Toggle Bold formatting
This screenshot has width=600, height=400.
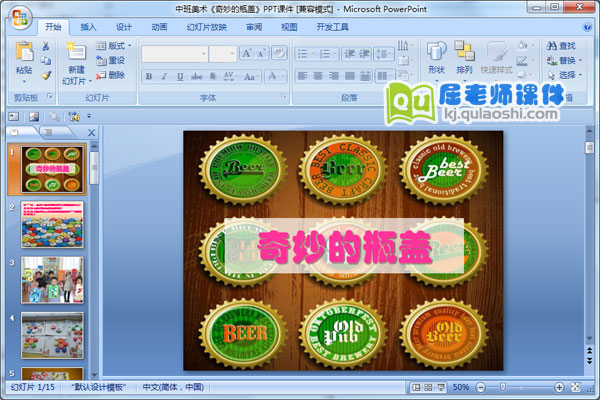(x=149, y=77)
